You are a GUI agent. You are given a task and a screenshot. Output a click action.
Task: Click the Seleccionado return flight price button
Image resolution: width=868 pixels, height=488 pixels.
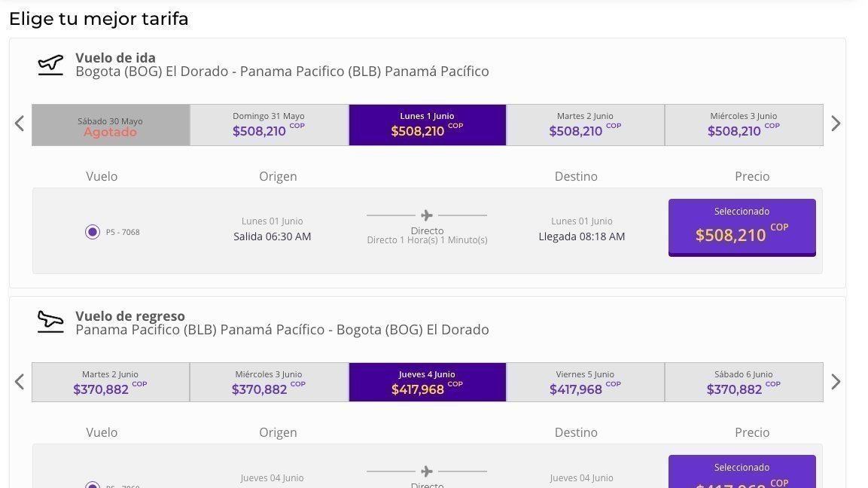coord(742,473)
